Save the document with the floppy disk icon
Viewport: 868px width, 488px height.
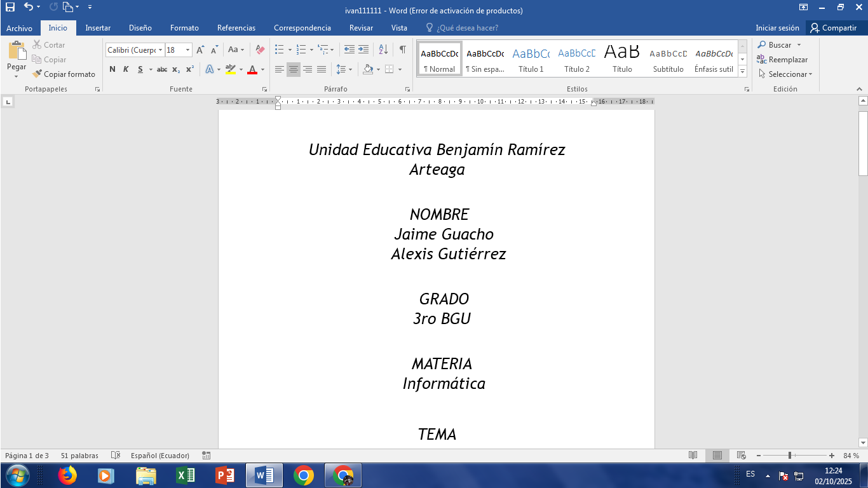pos(10,7)
